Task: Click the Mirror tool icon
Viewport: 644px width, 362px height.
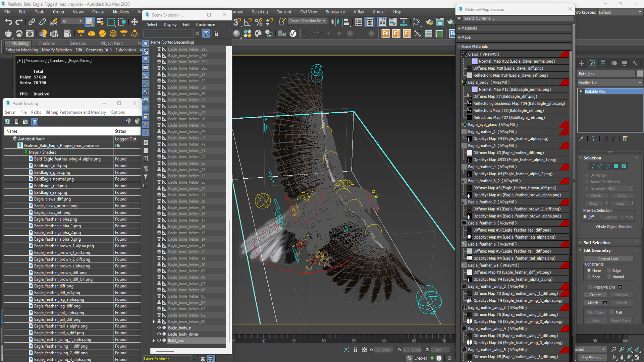Action: pyautogui.click(x=335, y=22)
